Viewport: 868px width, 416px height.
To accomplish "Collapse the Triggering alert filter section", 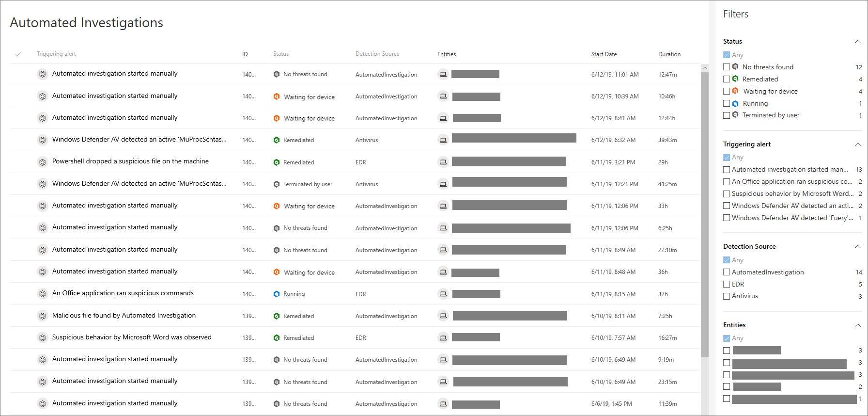I will coord(858,144).
